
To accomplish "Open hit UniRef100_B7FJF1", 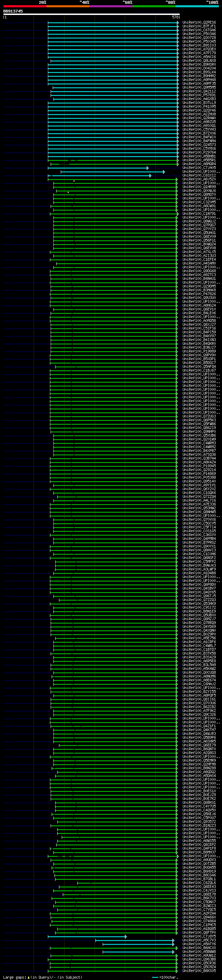I will click(199, 26).
